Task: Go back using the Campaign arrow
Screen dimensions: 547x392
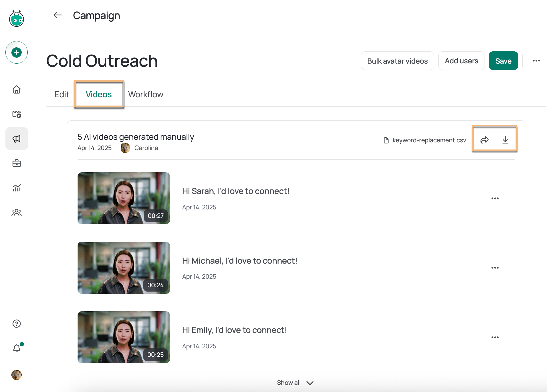Action: click(x=58, y=15)
